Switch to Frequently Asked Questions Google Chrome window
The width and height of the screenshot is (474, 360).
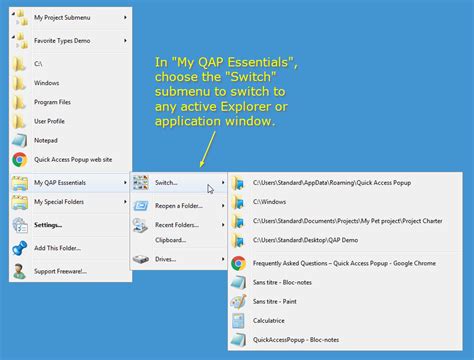click(x=345, y=263)
